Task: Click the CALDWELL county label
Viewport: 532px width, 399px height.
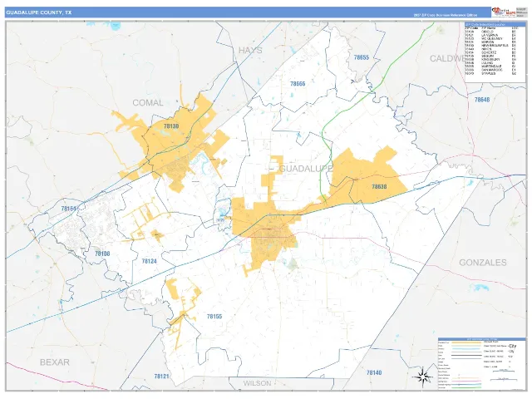Action: pos(447,58)
